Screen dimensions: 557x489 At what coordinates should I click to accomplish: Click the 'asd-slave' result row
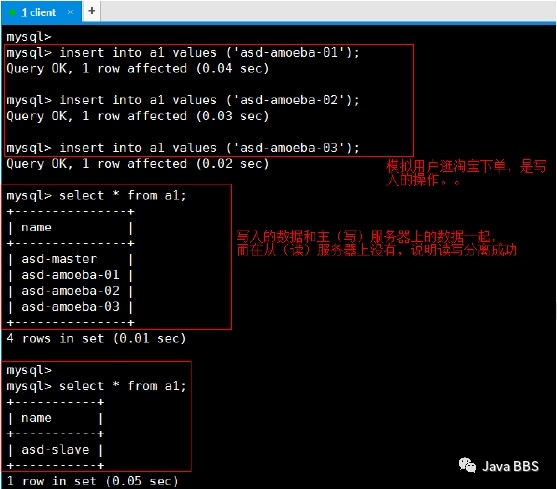[x=55, y=450]
